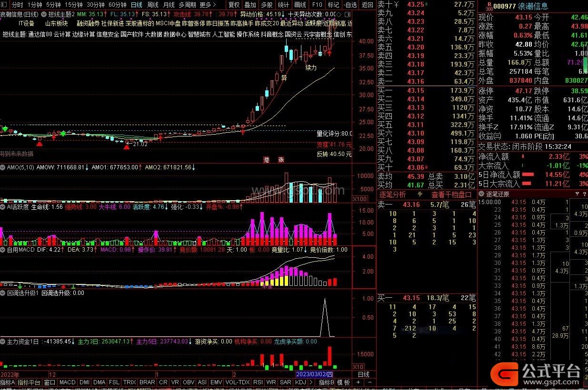Switch to 指标B tab
588x390 pixels.
click(327, 382)
